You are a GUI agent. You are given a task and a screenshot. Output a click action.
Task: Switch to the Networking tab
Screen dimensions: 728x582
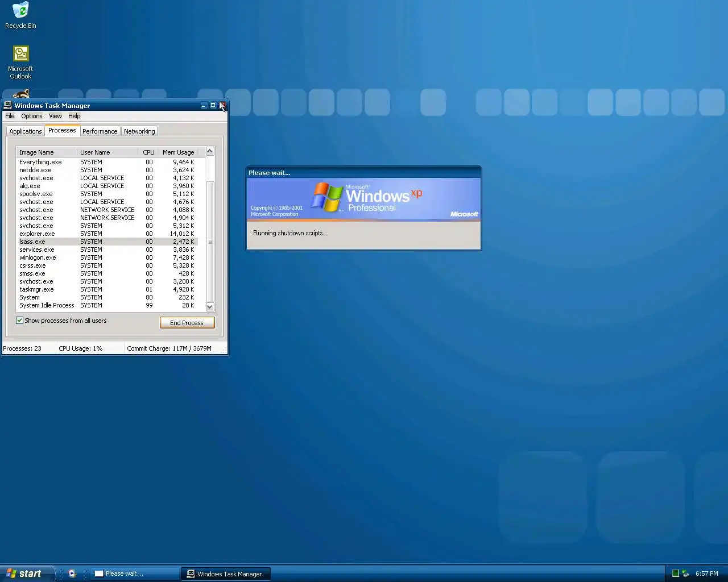click(139, 131)
